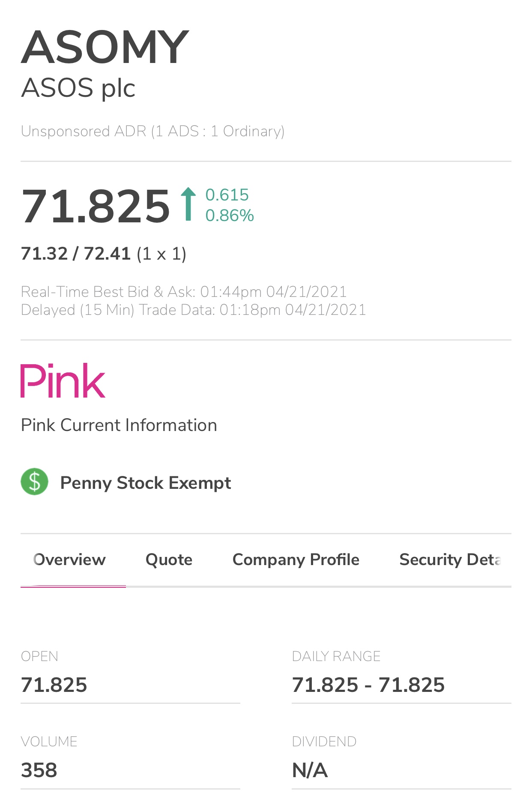Click the Unsponsored ADR description text
Viewport: 532px width, 802px height.
pos(153,131)
